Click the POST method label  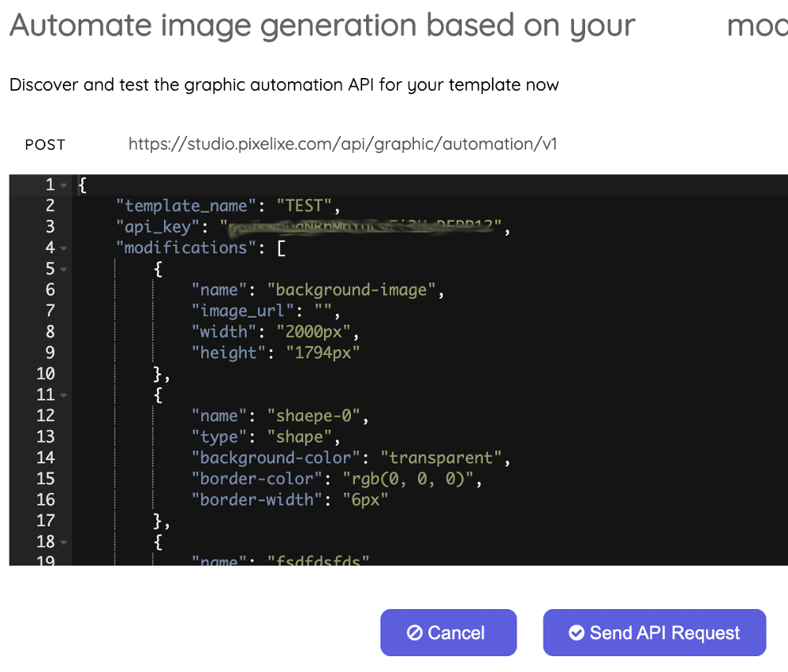(45, 145)
